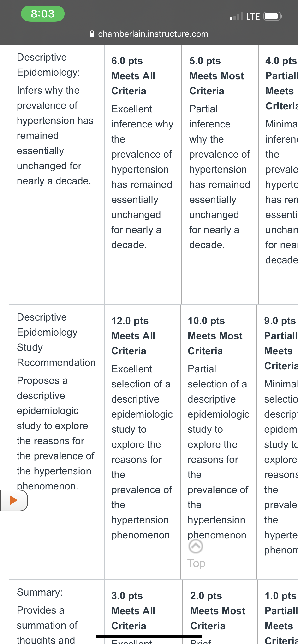
Task: Select the 6.0 pts Meets All Criteria cell
Action: [143, 174]
